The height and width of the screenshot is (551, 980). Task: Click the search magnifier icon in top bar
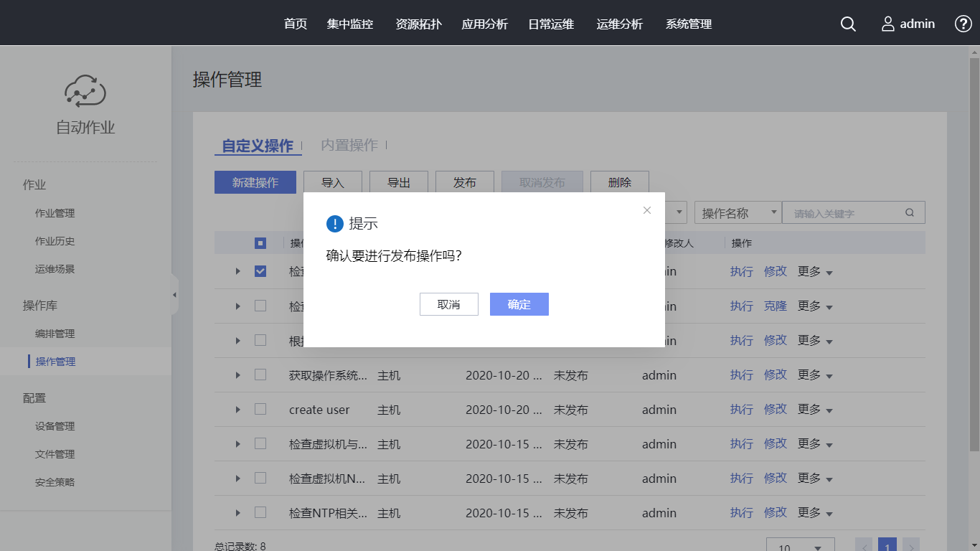848,24
